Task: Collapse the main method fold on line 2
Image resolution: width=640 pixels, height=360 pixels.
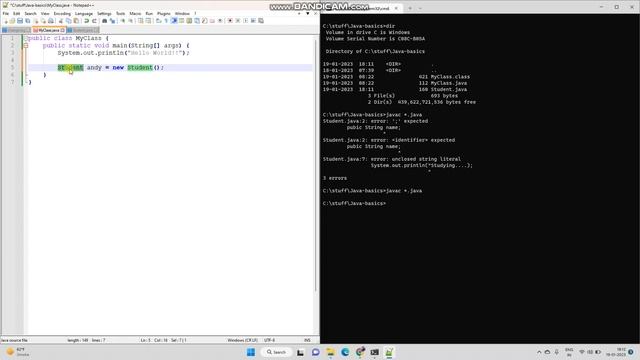Action: tap(25, 45)
